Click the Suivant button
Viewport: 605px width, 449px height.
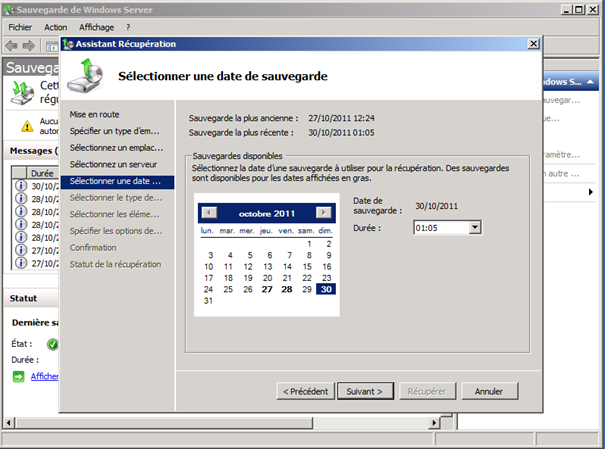click(365, 391)
